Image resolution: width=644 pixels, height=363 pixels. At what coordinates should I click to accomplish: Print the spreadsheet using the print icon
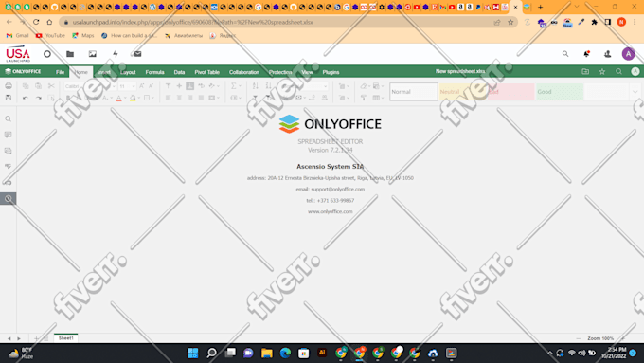click(9, 86)
